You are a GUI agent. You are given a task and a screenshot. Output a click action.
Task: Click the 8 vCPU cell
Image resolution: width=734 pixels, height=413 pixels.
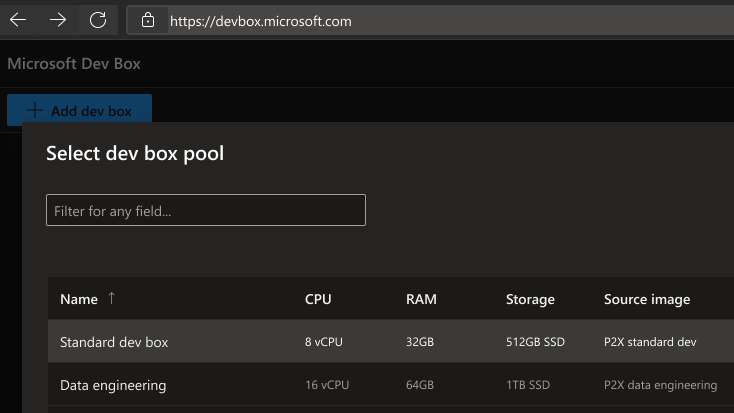point(324,342)
